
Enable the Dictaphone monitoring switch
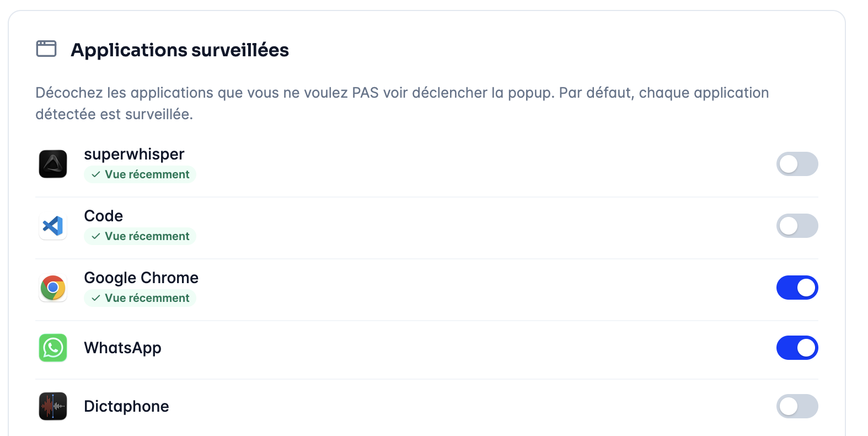point(797,406)
